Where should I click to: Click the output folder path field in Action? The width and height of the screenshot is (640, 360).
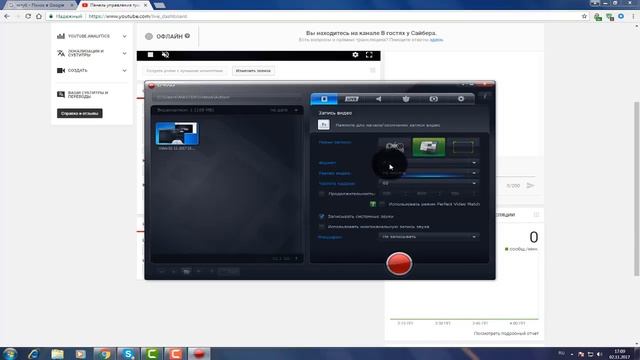pyautogui.click(x=227, y=97)
